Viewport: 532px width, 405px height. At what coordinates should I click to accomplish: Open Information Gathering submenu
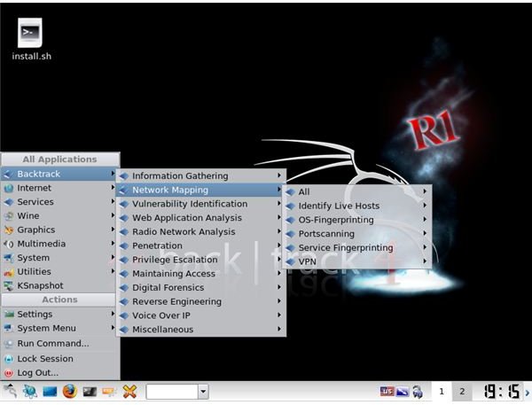pyautogui.click(x=201, y=175)
